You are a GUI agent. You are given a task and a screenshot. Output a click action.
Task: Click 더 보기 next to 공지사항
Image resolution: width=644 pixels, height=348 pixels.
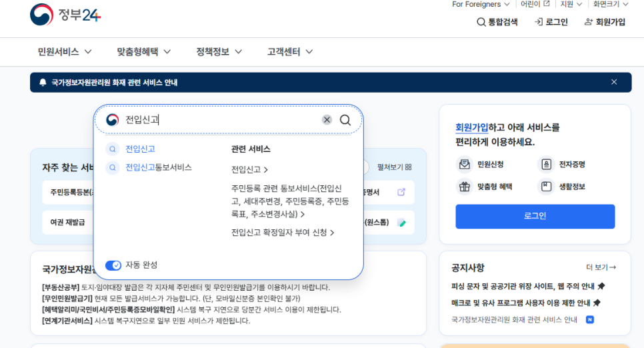coord(601,267)
